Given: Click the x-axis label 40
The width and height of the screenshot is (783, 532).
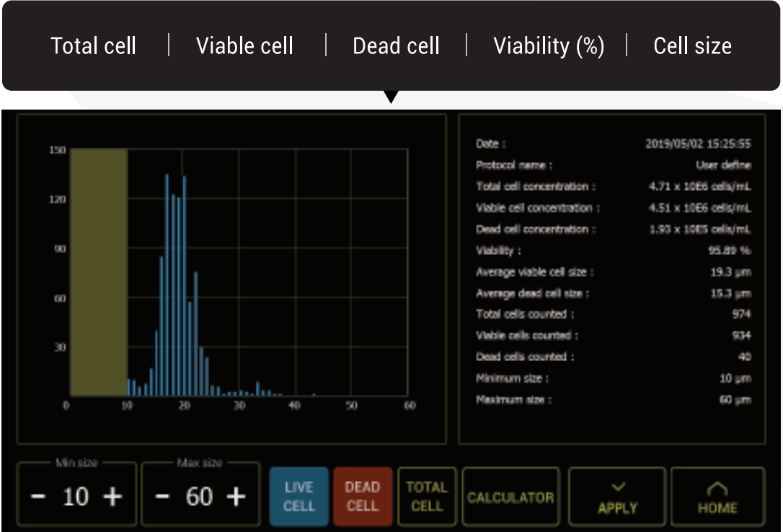Looking at the screenshot, I should [x=295, y=405].
